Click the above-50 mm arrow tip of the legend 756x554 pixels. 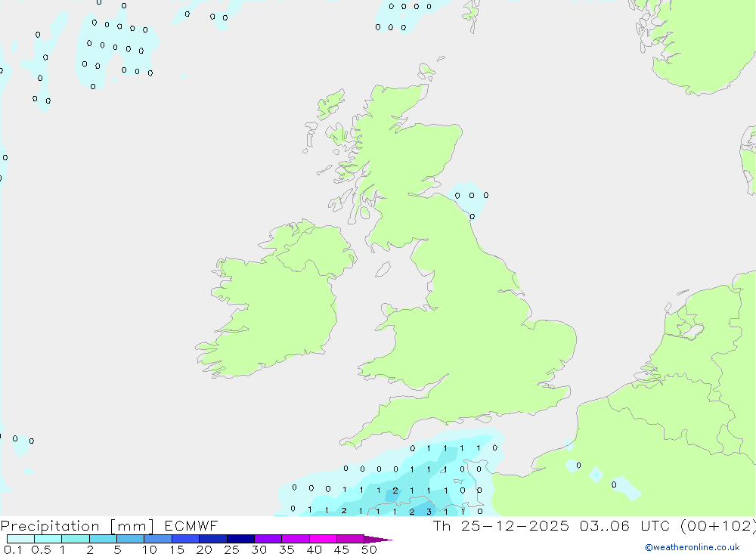(x=378, y=540)
